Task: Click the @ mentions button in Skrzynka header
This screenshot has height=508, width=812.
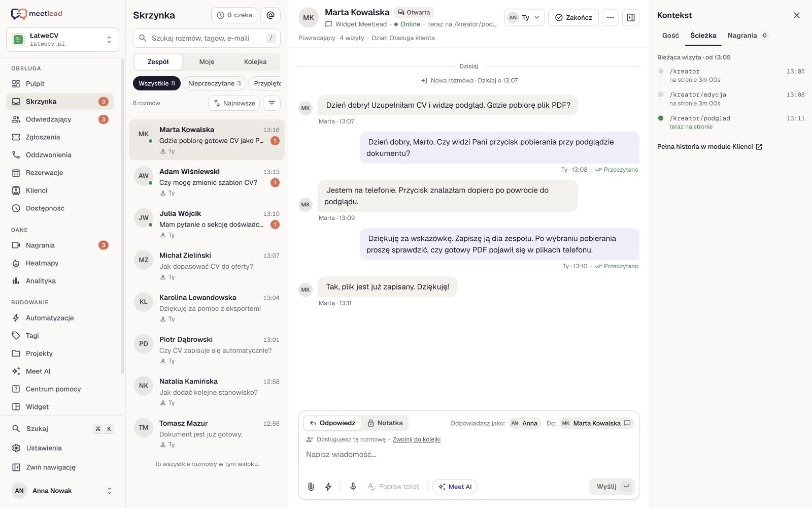Action: 270,15
